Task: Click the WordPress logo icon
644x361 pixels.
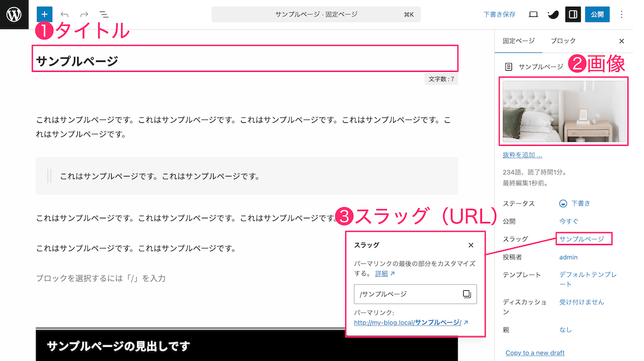Action: pyautogui.click(x=14, y=14)
